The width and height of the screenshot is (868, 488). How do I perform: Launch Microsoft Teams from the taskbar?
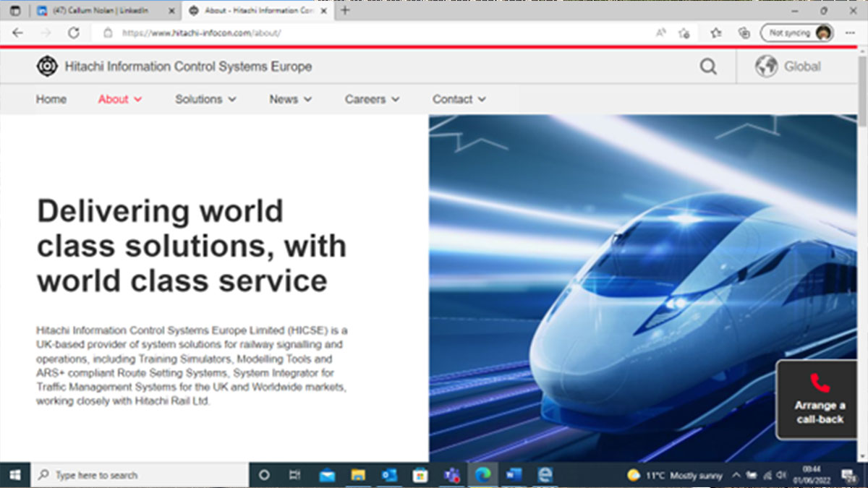(x=454, y=475)
